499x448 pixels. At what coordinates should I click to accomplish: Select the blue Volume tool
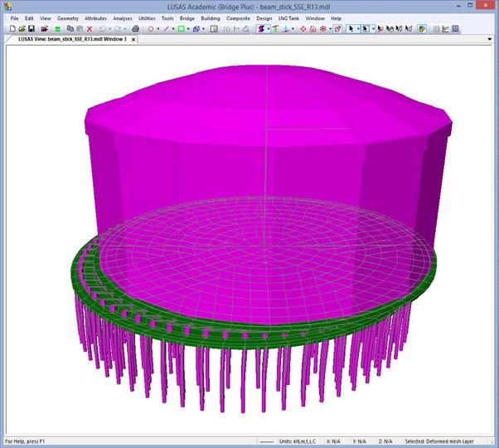pyautogui.click(x=196, y=29)
